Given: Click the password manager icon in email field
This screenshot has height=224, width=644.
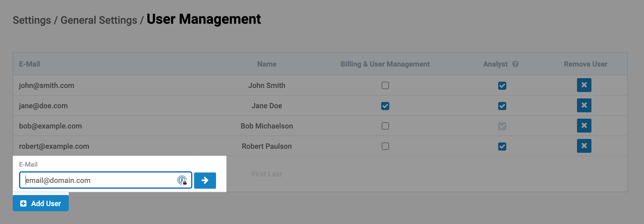Looking at the screenshot, I should point(182,180).
